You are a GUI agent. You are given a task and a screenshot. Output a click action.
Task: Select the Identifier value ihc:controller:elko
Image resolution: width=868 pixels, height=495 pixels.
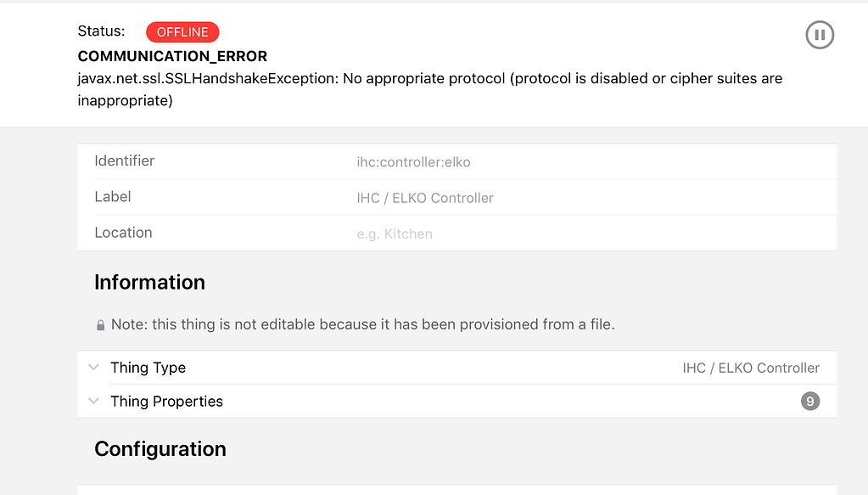[413, 161]
